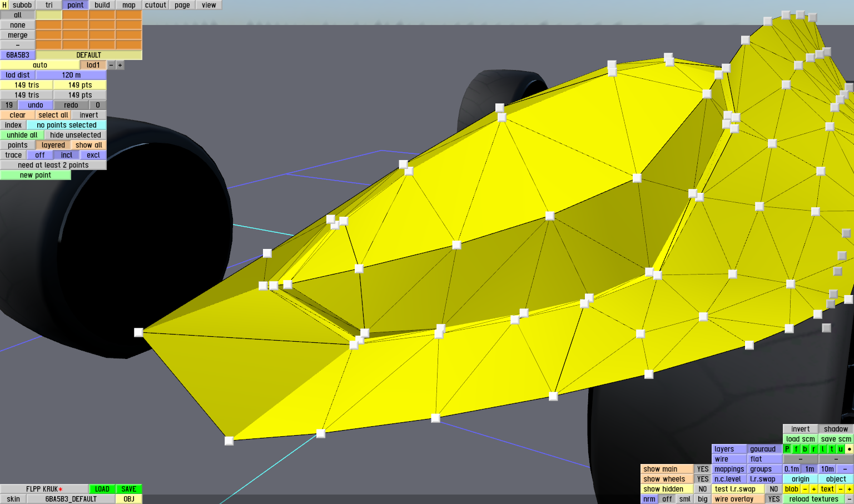Click the undo button
The width and height of the screenshot is (854, 504).
[36, 105]
